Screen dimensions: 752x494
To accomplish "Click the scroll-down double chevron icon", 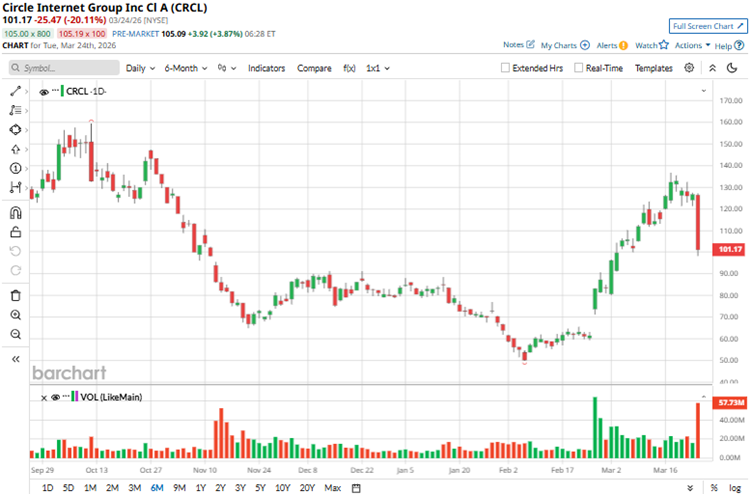I will tap(690, 488).
